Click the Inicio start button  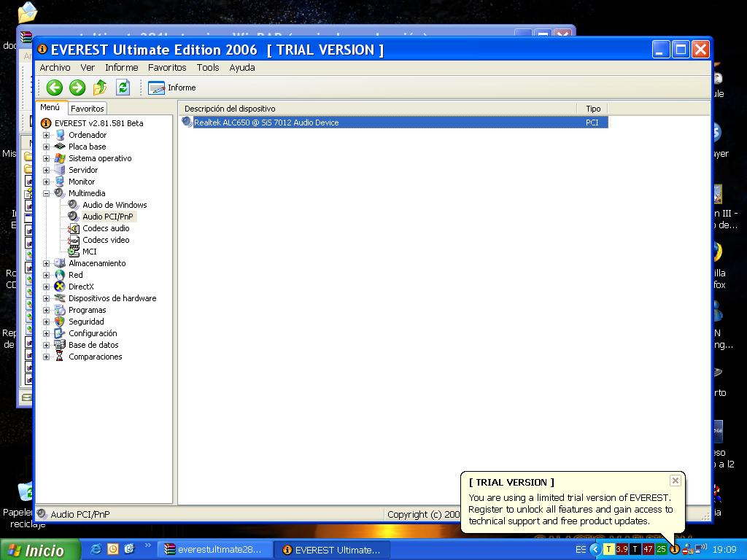(x=36, y=550)
